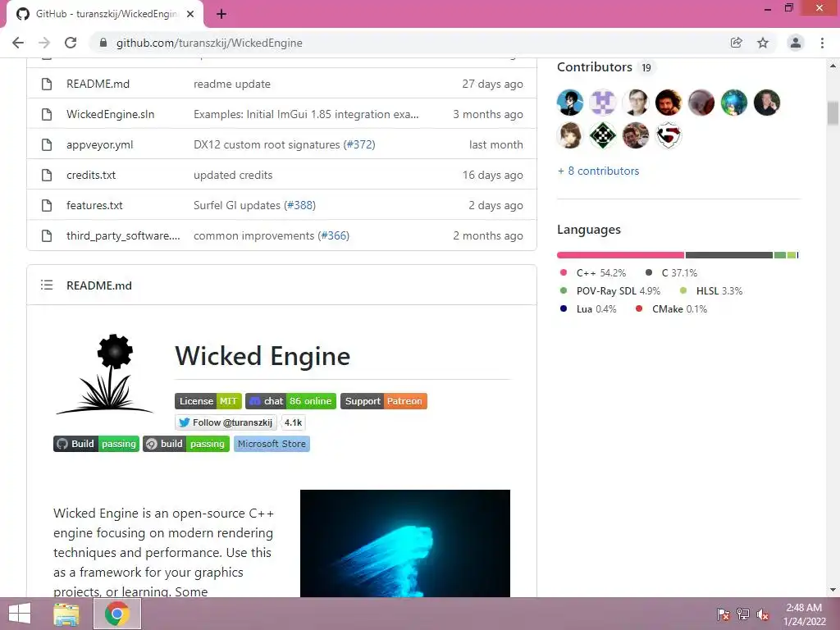Click the browser back arrow
This screenshot has width=840, height=630.
[18, 43]
